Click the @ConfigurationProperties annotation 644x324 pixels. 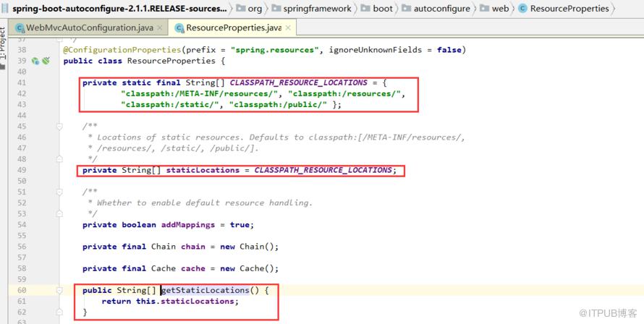pyautogui.click(x=122, y=50)
